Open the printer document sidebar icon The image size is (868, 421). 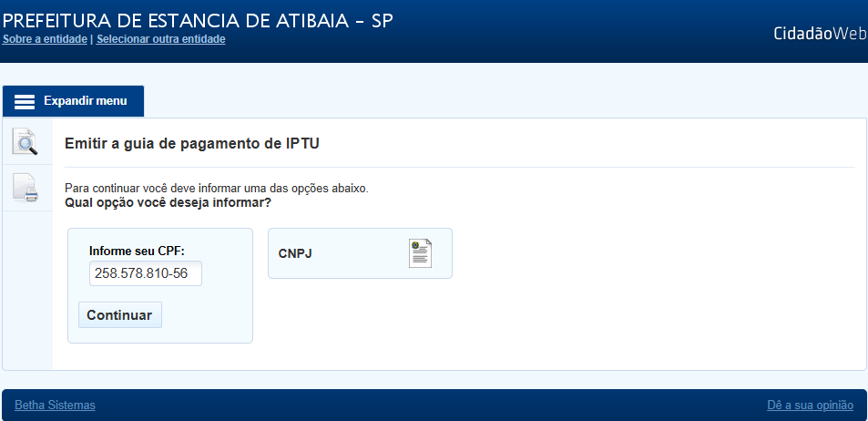pos(26,189)
